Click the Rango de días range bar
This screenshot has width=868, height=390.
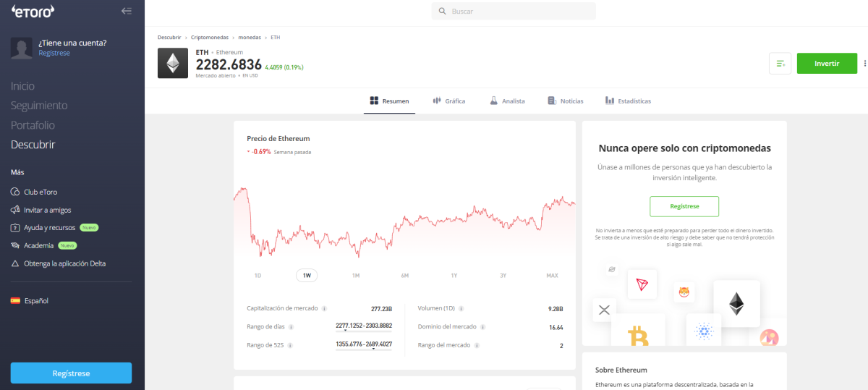364,331
